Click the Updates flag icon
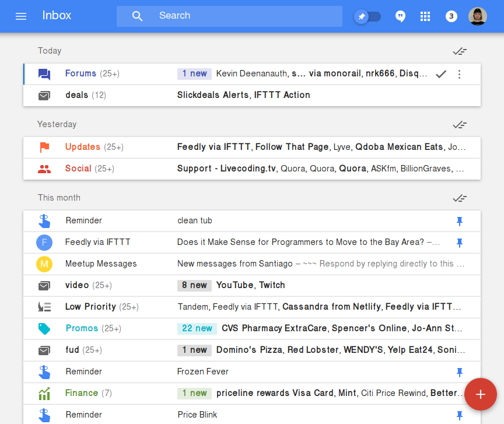The width and height of the screenshot is (504, 424). (44, 147)
